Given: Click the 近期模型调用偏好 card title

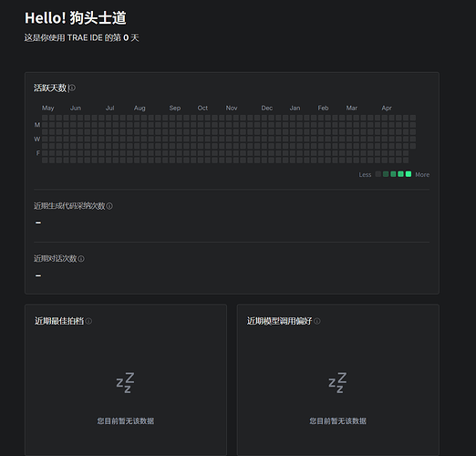Looking at the screenshot, I should 279,321.
